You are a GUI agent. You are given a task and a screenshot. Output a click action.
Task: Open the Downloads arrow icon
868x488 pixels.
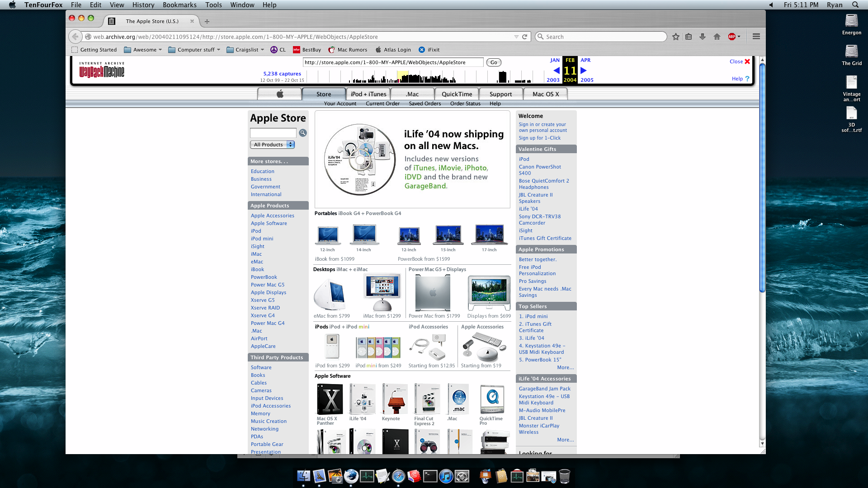point(703,37)
